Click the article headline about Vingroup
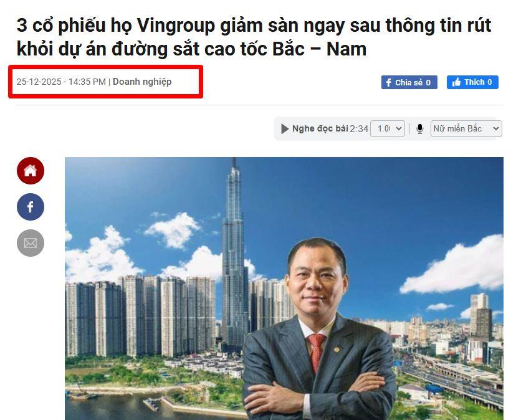 click(254, 37)
